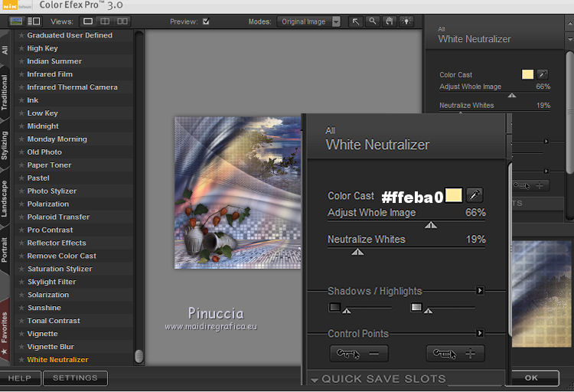
Task: Click the right settings panel scrollbar
Action: [570, 112]
